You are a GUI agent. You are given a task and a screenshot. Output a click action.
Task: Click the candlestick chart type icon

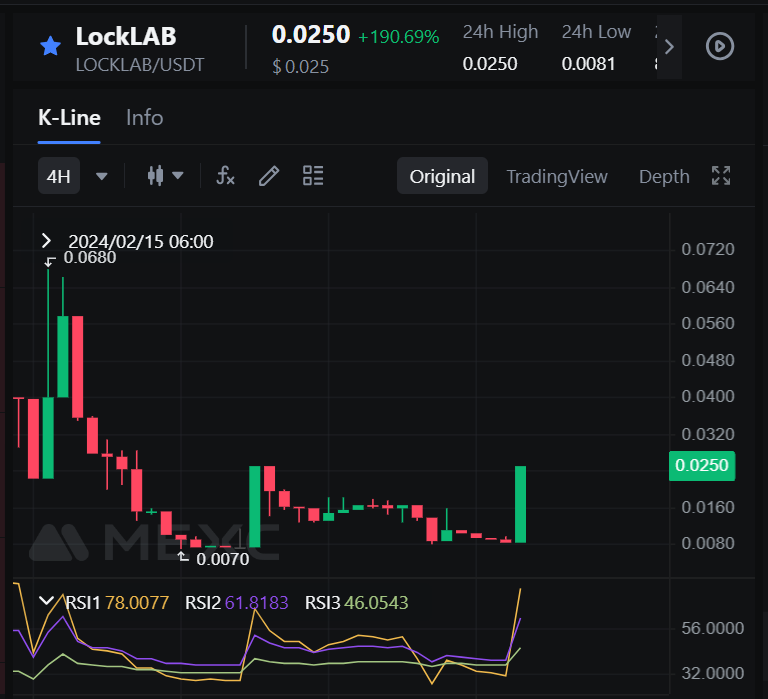pyautogui.click(x=155, y=175)
